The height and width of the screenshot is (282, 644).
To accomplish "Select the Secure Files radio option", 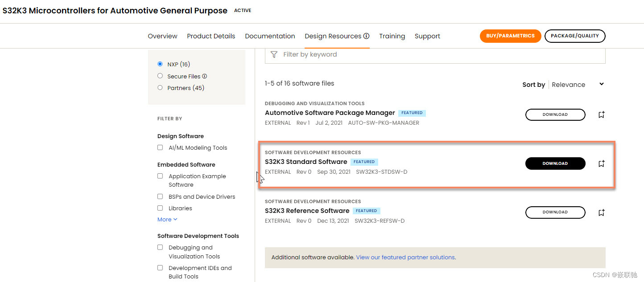I will [160, 76].
